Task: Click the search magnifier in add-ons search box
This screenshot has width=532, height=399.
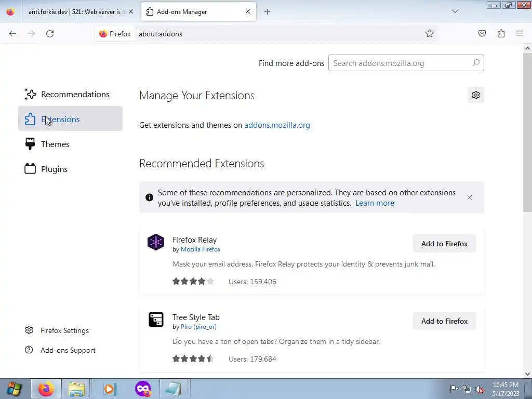Action: (476, 63)
